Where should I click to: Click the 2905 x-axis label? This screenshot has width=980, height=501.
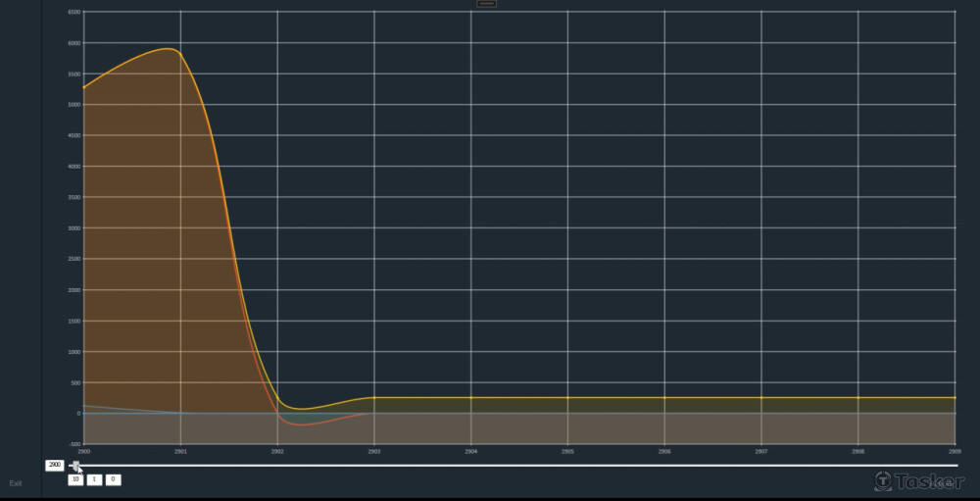(x=567, y=452)
